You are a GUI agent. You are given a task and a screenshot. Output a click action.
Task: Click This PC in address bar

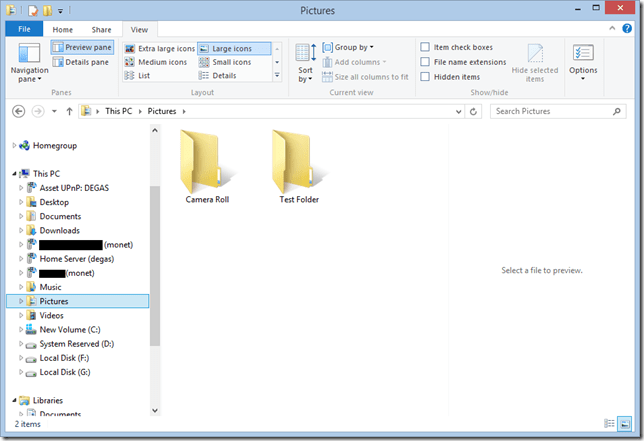coord(119,111)
